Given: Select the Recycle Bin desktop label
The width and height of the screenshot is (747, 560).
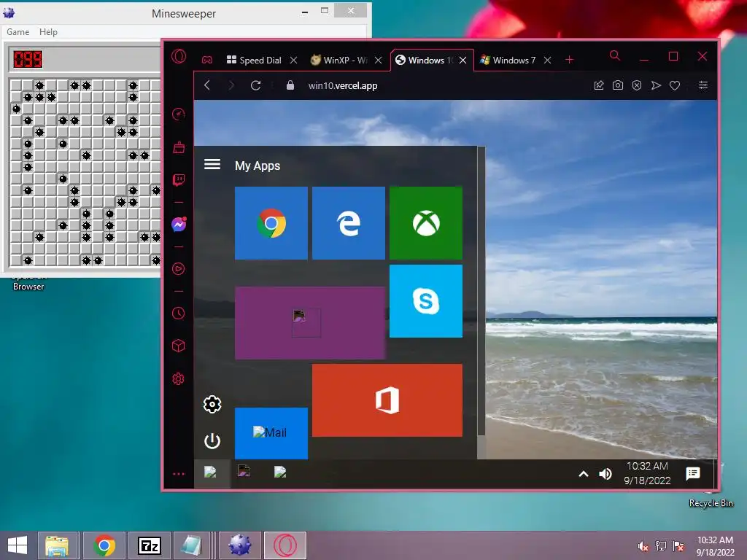Looking at the screenshot, I should (x=711, y=503).
